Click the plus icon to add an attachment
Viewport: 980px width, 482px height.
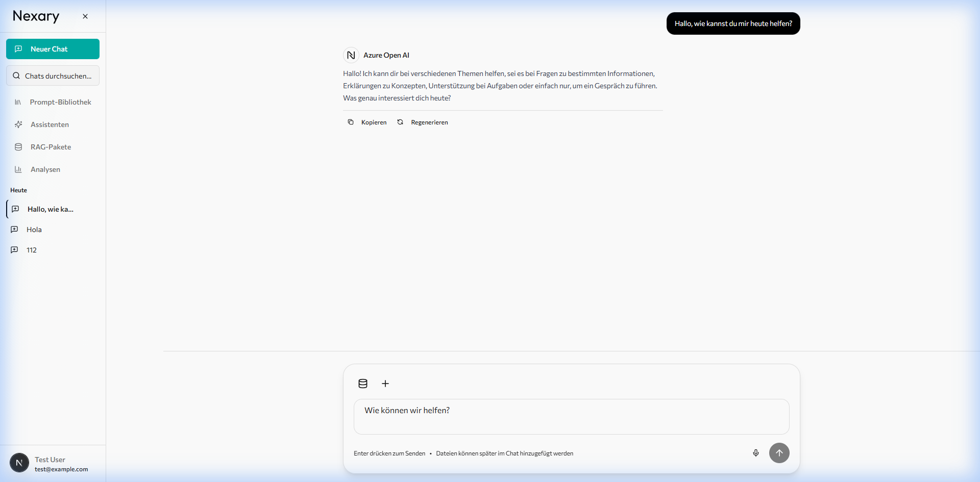(385, 384)
